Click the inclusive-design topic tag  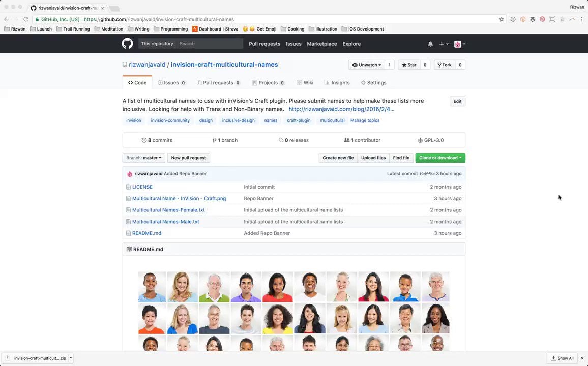238,120
